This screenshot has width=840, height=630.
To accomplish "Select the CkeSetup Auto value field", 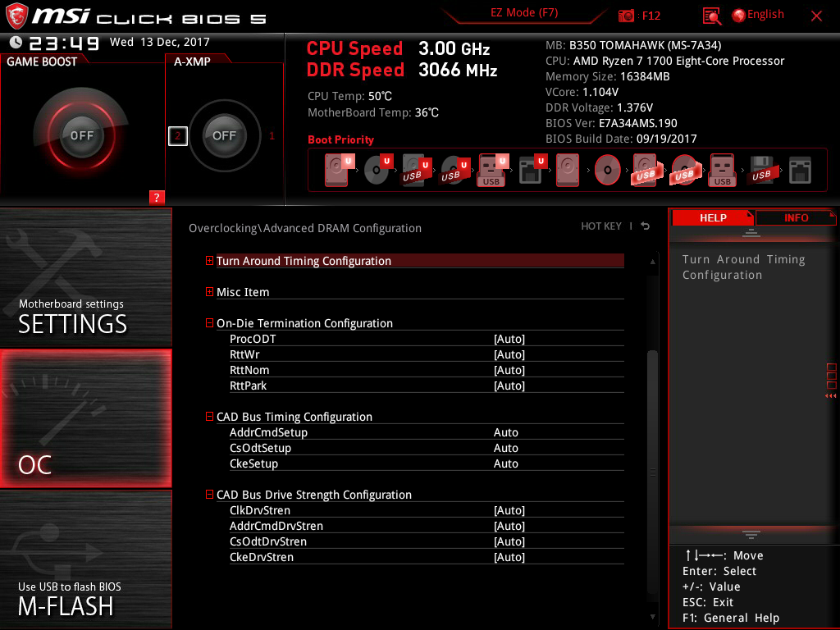I will coord(505,463).
